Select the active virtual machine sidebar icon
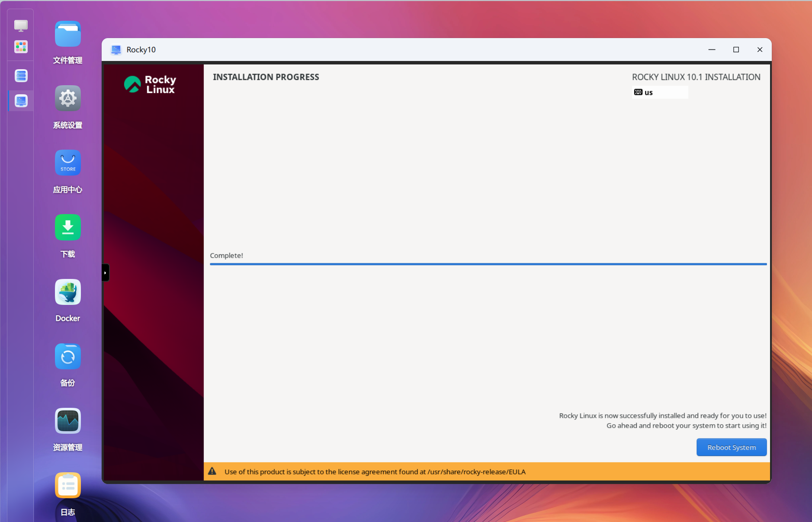This screenshot has width=812, height=522. tap(21, 101)
